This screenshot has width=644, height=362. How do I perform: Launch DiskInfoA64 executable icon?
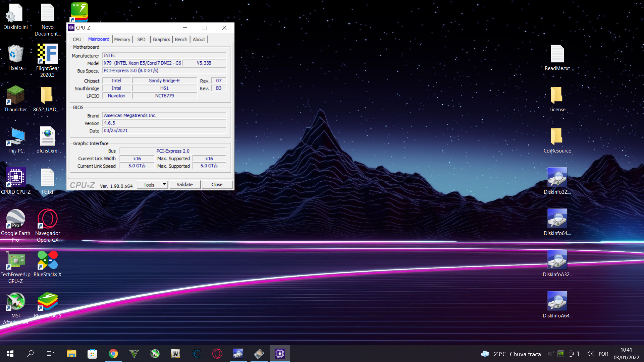tap(557, 305)
